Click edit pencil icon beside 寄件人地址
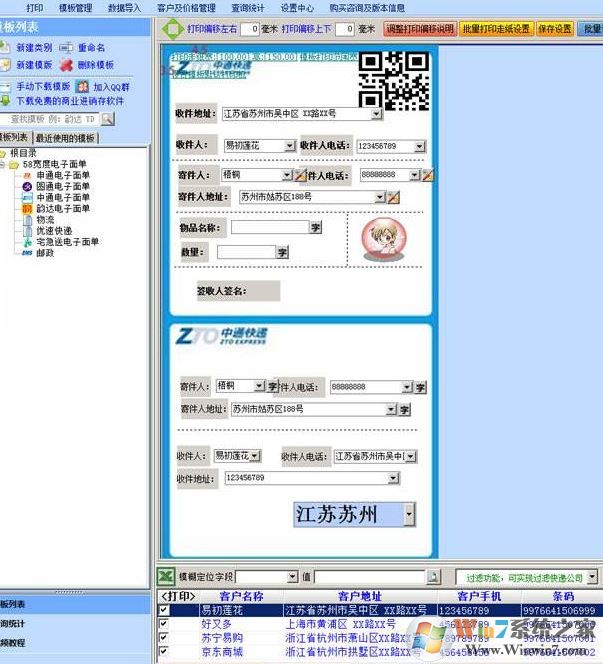 click(x=393, y=197)
